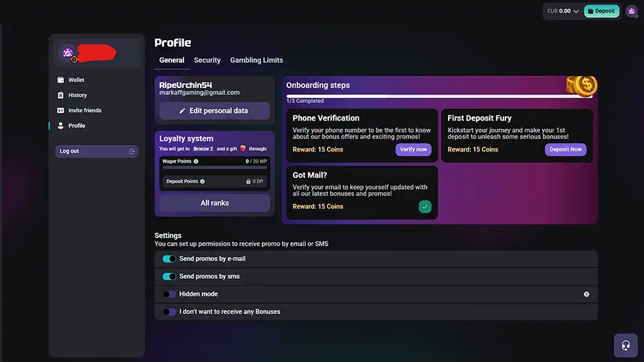Click the Hidden mode help icon
The height and width of the screenshot is (362, 644).
pos(587,294)
